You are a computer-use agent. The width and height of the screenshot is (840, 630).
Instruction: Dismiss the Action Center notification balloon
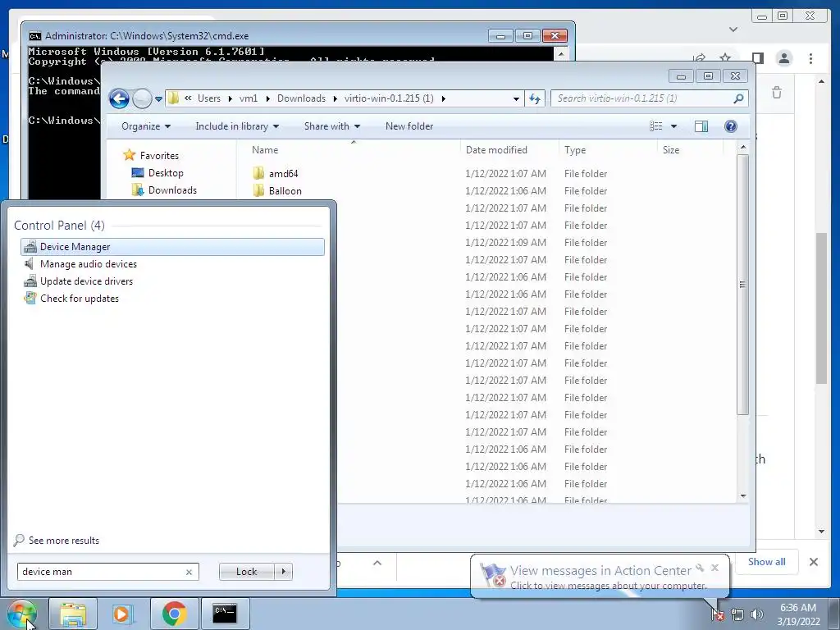click(x=714, y=568)
